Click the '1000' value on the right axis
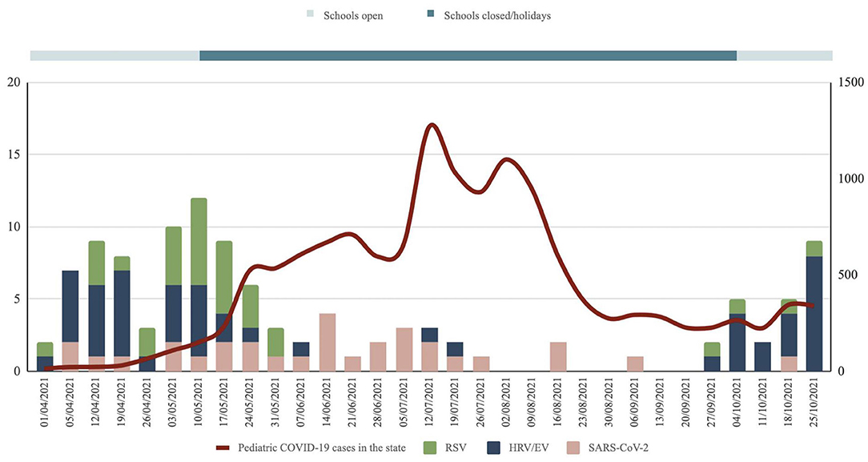This screenshot has height=462, width=868. (851, 179)
